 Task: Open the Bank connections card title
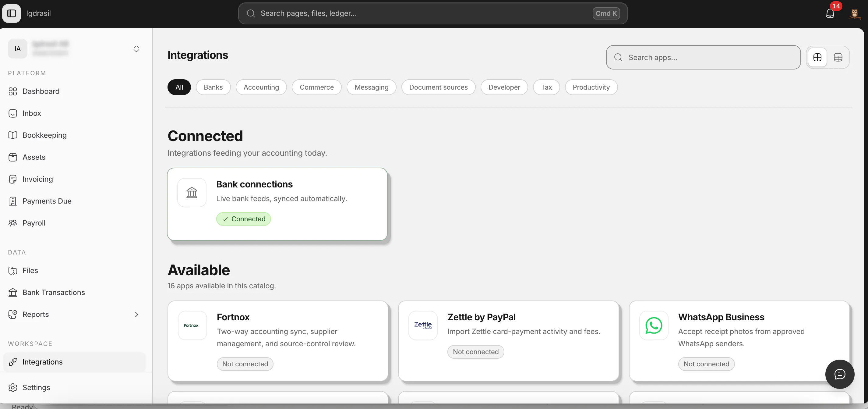254,184
